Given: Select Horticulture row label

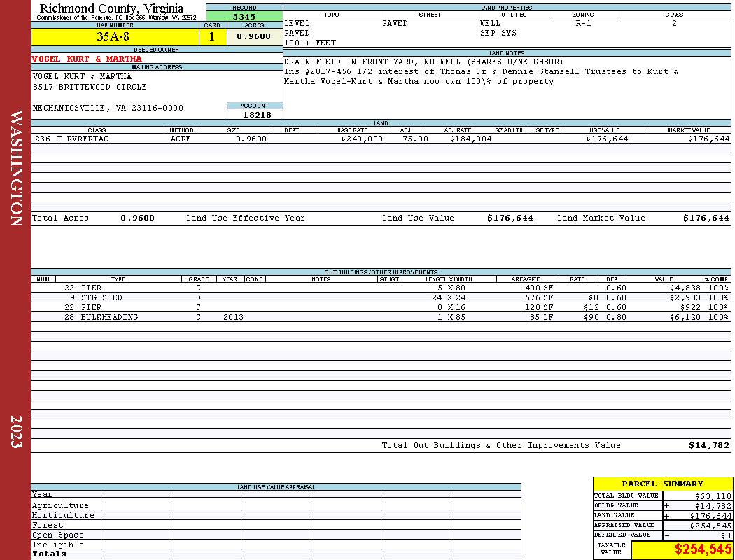Looking at the screenshot, I should (63, 515).
